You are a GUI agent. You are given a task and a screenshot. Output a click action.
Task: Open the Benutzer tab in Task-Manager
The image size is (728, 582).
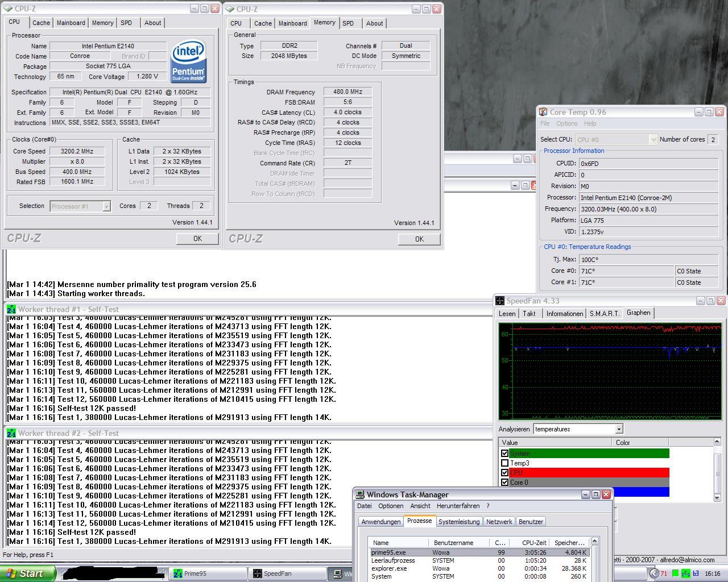click(x=531, y=522)
